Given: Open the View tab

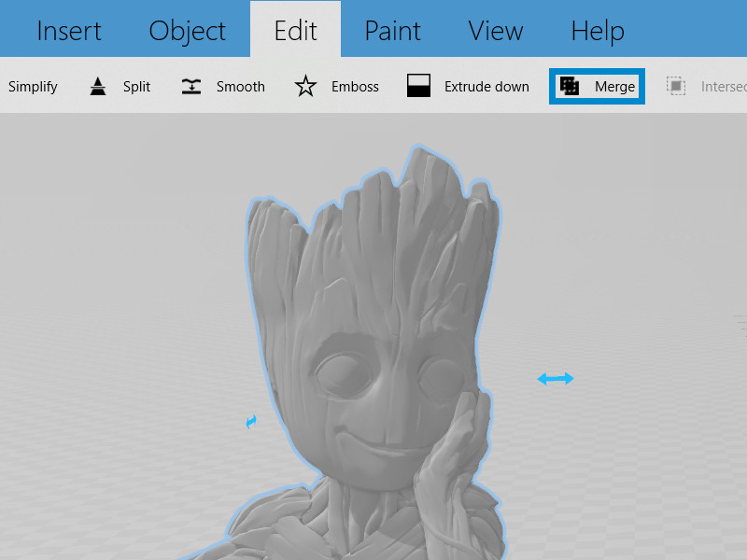Looking at the screenshot, I should 496,31.
